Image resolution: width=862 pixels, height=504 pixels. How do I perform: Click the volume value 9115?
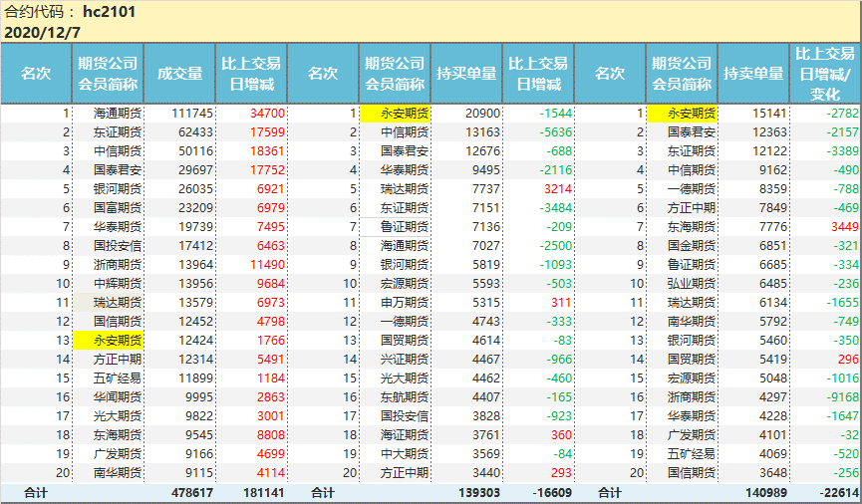[198, 473]
